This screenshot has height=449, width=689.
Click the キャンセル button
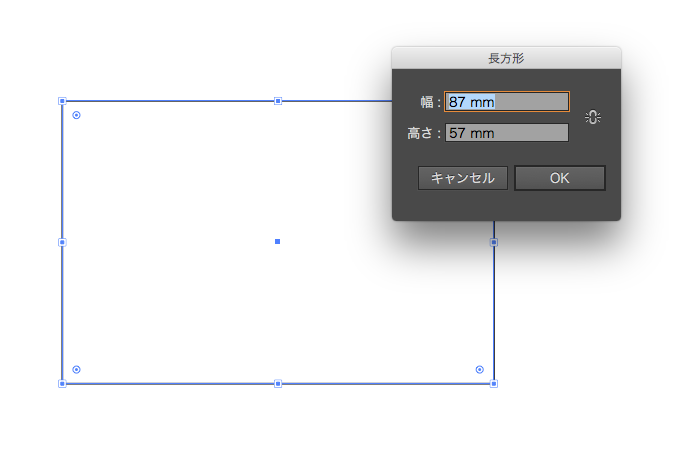463,178
